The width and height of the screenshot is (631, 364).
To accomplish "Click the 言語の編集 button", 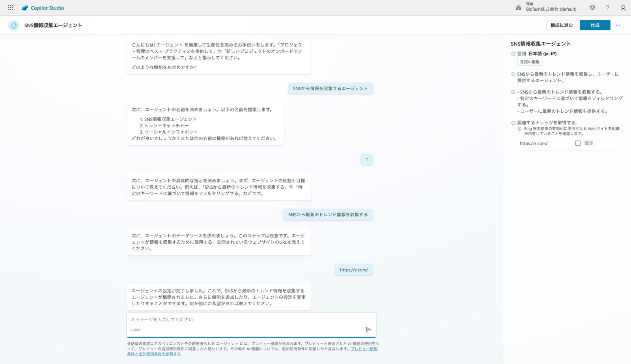I will coord(529,62).
